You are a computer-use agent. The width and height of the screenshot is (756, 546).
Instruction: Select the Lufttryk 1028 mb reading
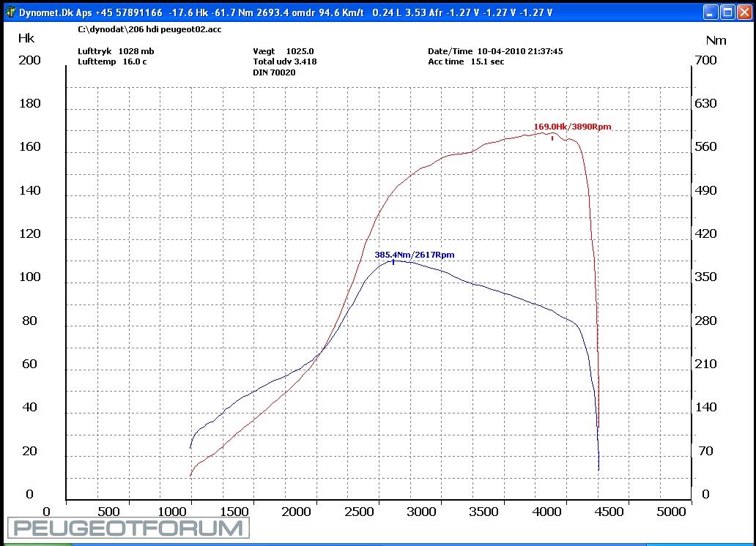[x=116, y=51]
